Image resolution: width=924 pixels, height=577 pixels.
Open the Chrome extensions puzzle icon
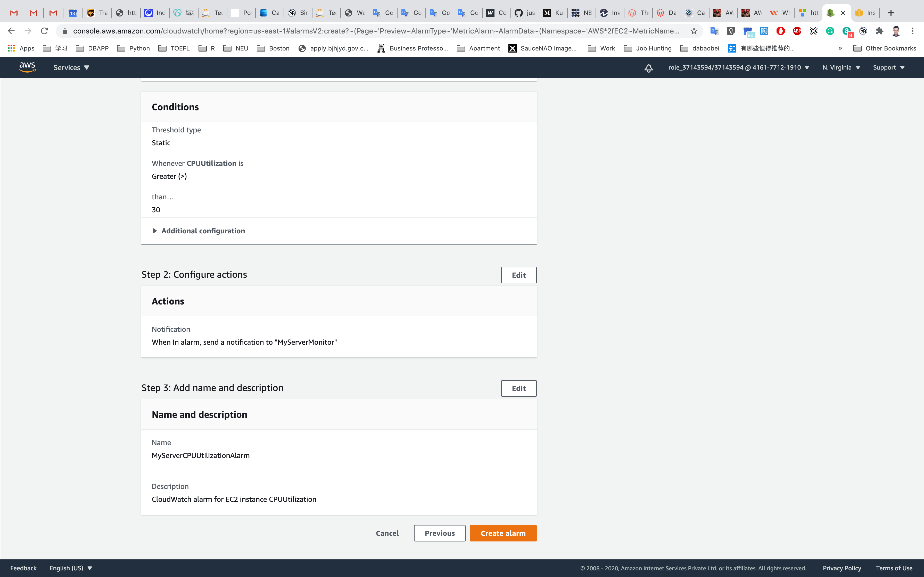[x=879, y=31]
